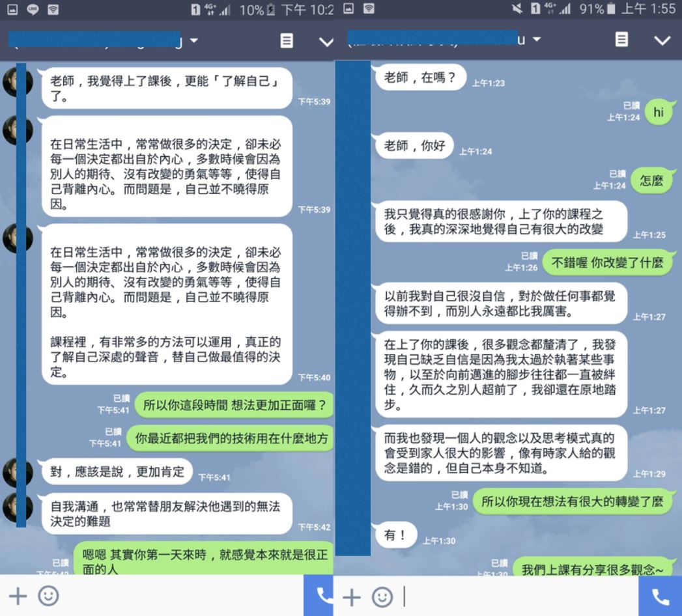Open the right chat name dropdown triangle

(537, 40)
